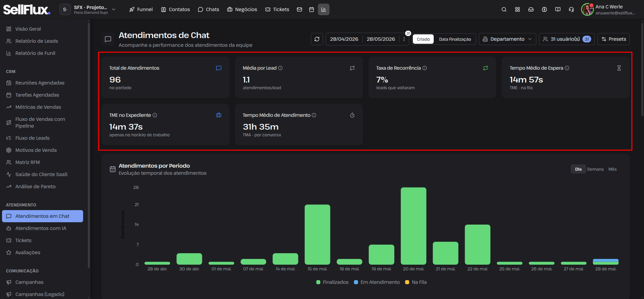
Task: Click the info icon beside Média por Lead
Action: (x=280, y=68)
